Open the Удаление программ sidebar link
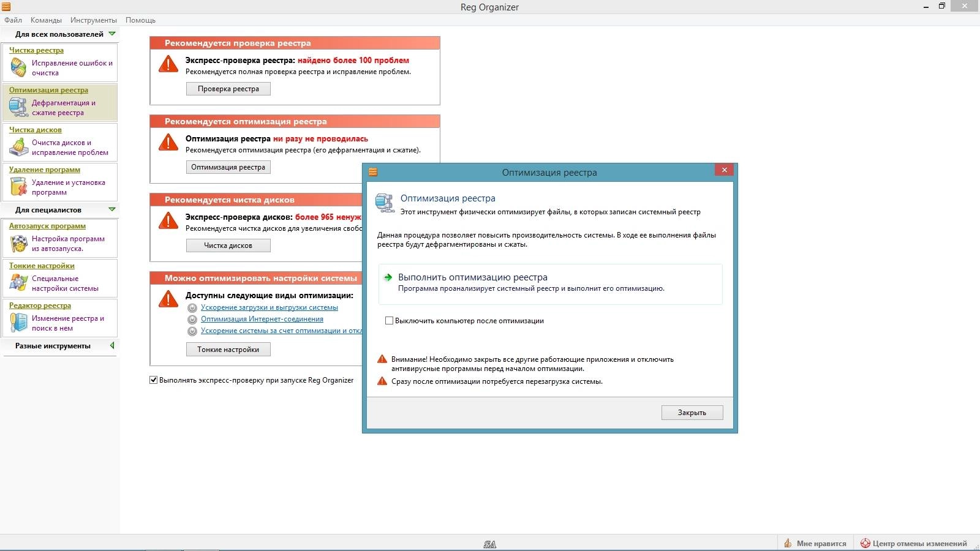The width and height of the screenshot is (980, 551). point(44,170)
